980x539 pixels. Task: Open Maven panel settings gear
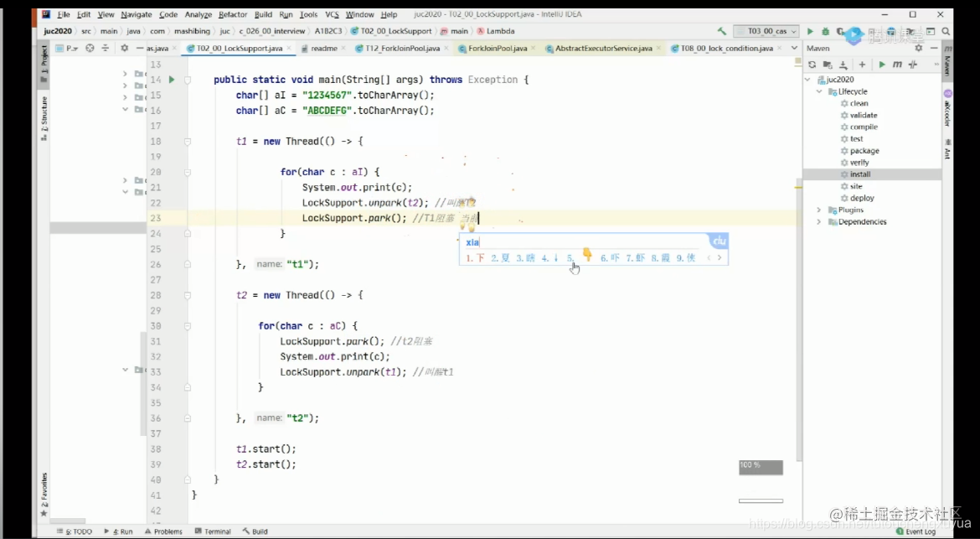(919, 48)
